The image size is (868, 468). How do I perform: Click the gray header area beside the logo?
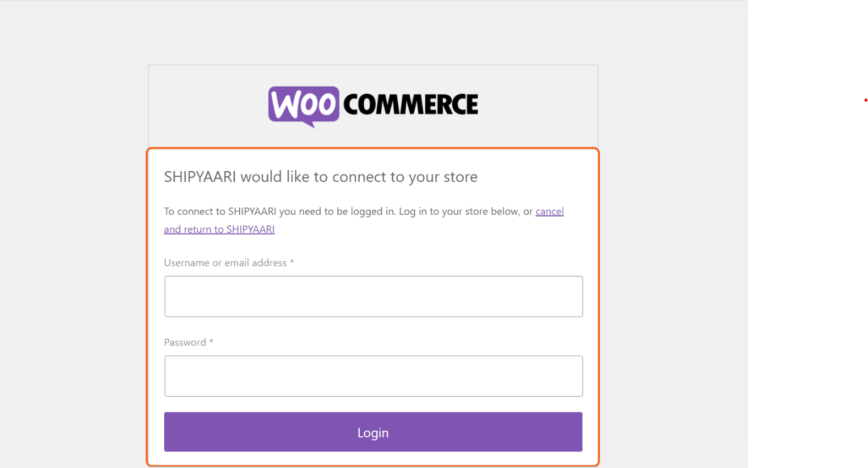[204, 106]
